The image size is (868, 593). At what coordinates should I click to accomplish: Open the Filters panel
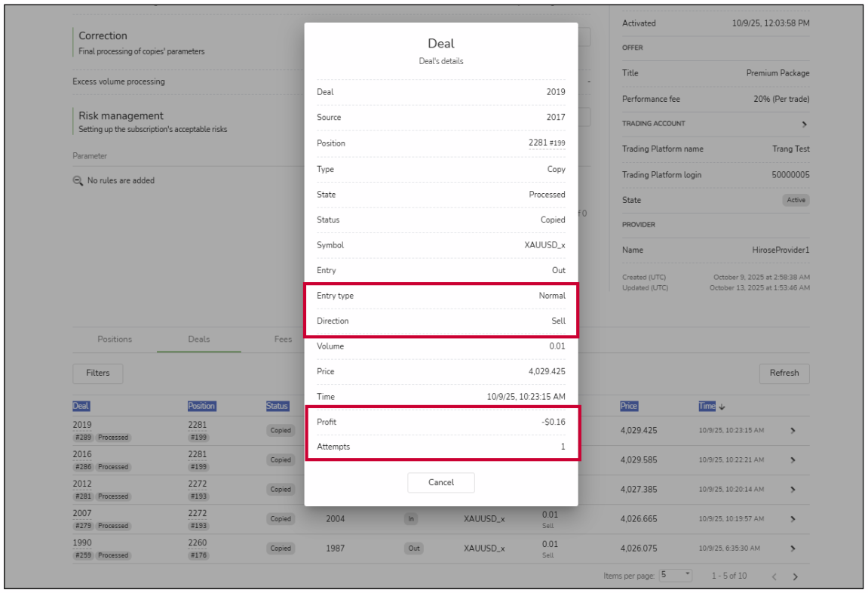(97, 373)
